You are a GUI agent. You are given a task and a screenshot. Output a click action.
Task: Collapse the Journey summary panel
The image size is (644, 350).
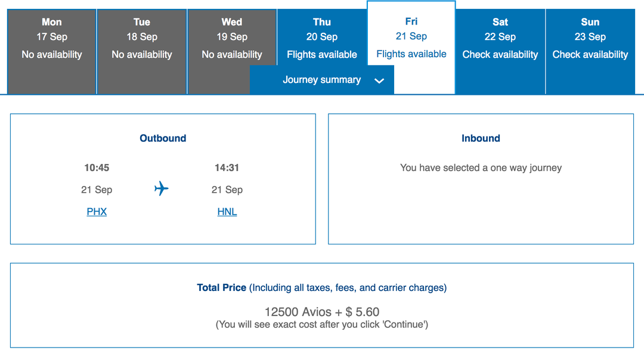click(322, 79)
